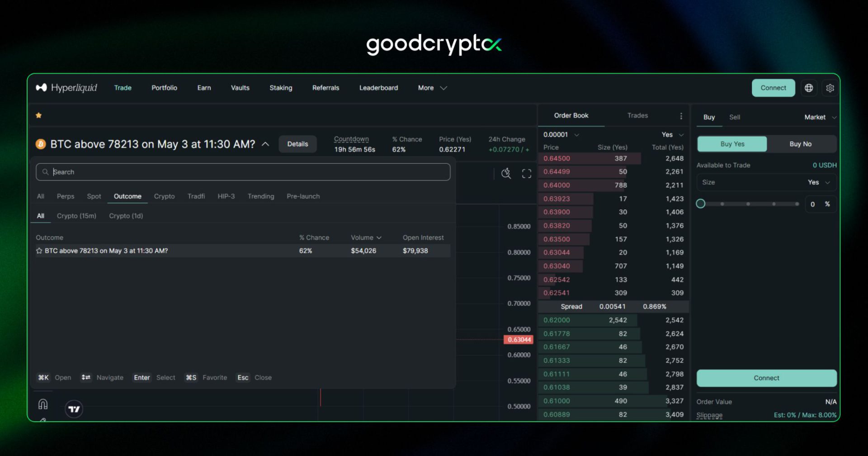
Task: Select Buy No toggle
Action: (x=801, y=144)
